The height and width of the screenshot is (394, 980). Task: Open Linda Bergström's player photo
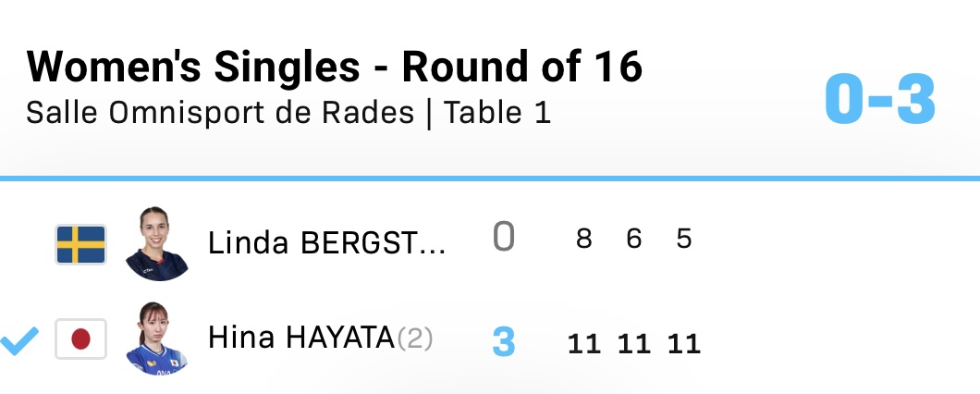pyautogui.click(x=157, y=243)
